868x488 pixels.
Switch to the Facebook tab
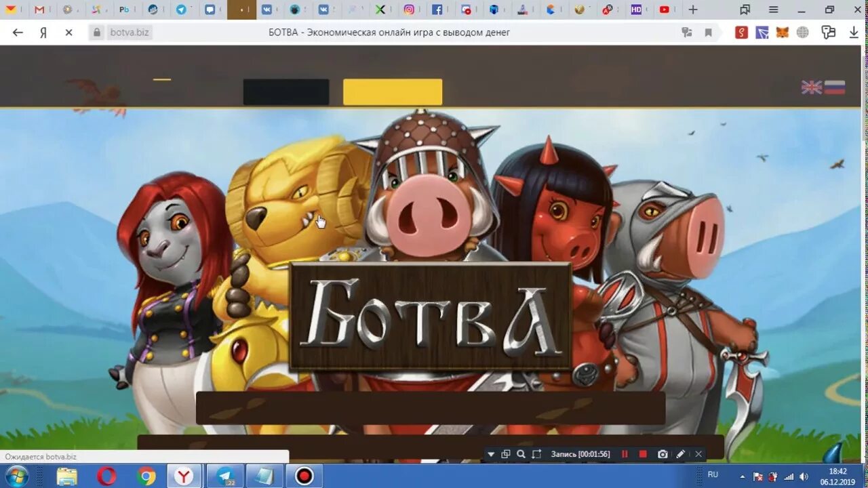[x=437, y=9]
